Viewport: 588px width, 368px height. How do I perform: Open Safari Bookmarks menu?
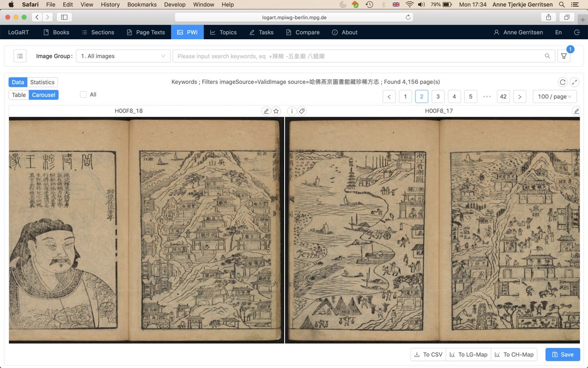click(142, 4)
